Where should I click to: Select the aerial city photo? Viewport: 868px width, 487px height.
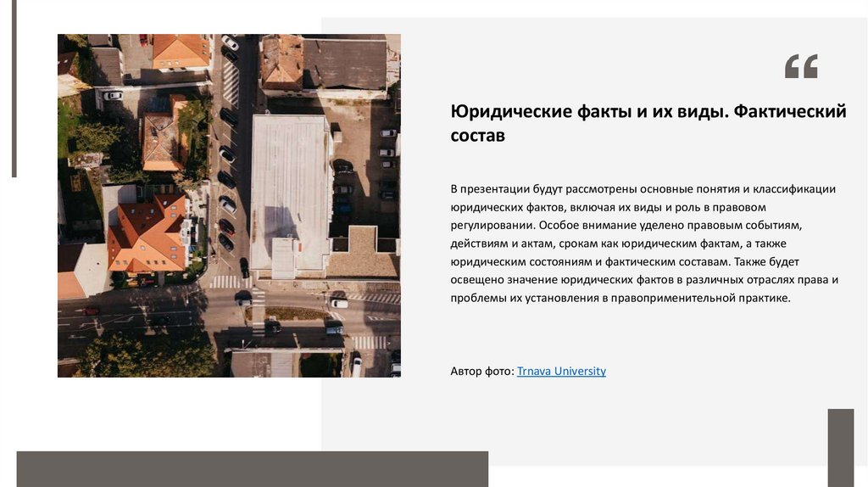(x=229, y=205)
